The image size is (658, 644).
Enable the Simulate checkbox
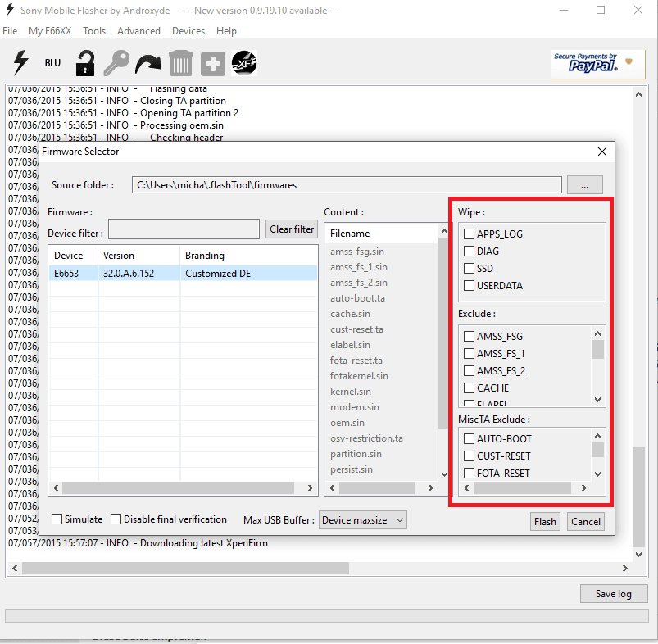tap(57, 519)
